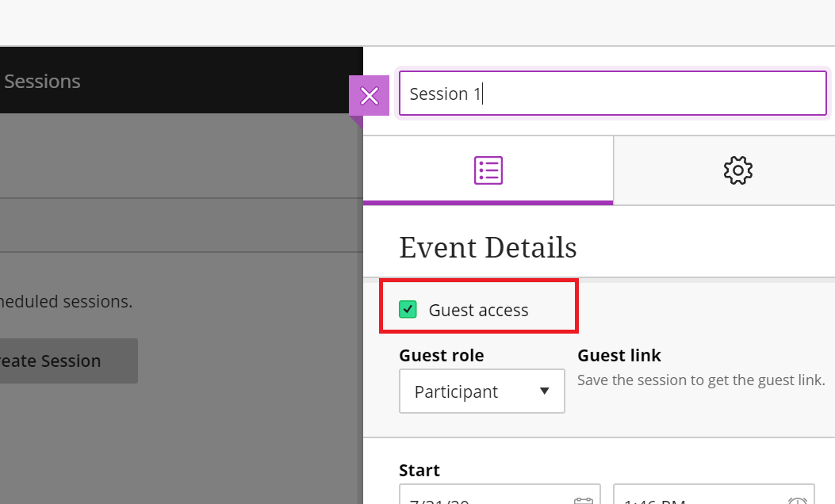
Task: Switch to the Session Settings gear tab
Action: (737, 170)
